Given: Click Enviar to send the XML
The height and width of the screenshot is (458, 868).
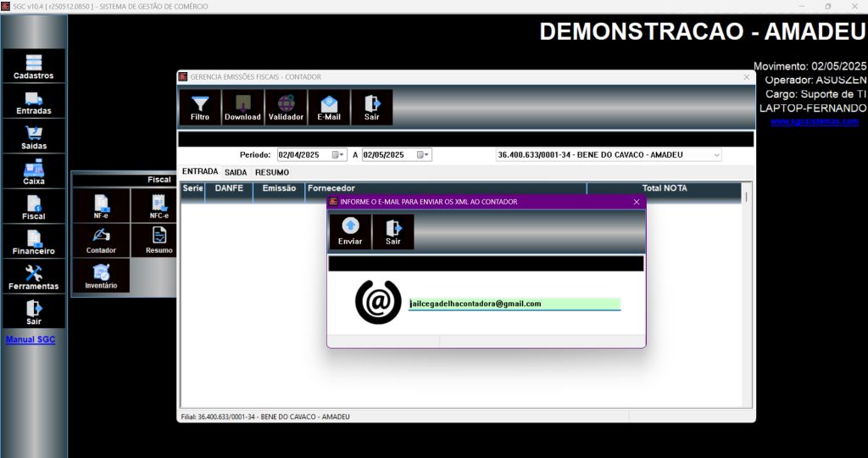Looking at the screenshot, I should click(350, 232).
